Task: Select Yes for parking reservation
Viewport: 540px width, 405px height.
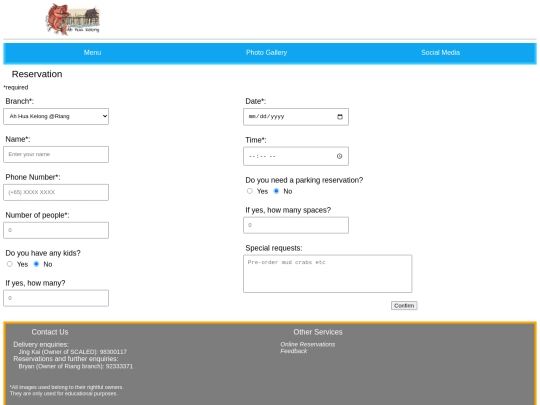Action: click(x=250, y=191)
